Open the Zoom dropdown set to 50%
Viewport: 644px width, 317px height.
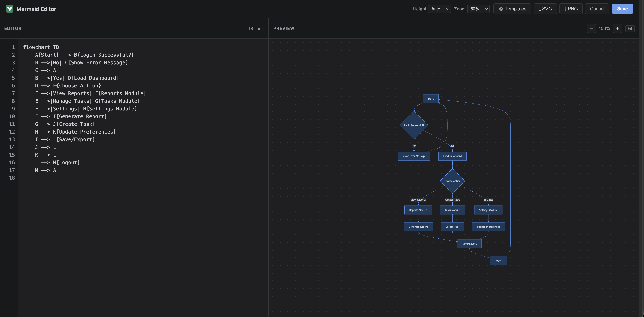tap(478, 9)
